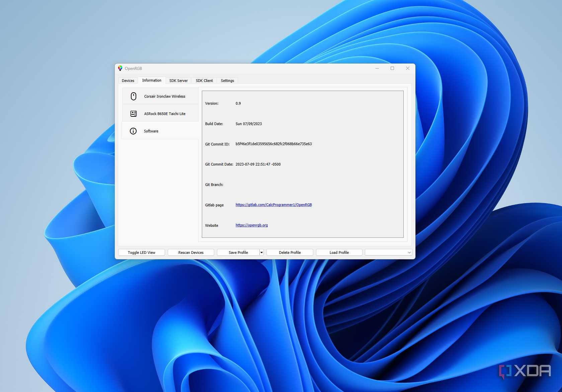Select the Software entry in sidebar
This screenshot has height=392, width=562.
pyautogui.click(x=160, y=131)
